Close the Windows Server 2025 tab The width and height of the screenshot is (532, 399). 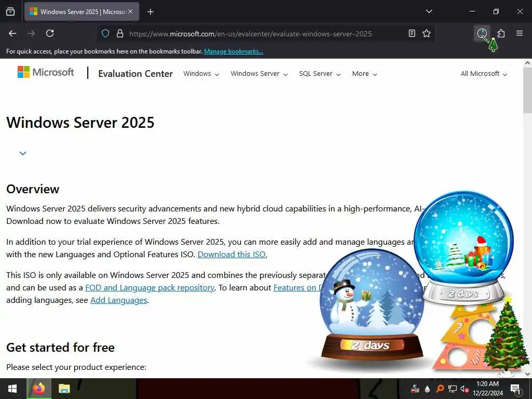[x=130, y=11]
